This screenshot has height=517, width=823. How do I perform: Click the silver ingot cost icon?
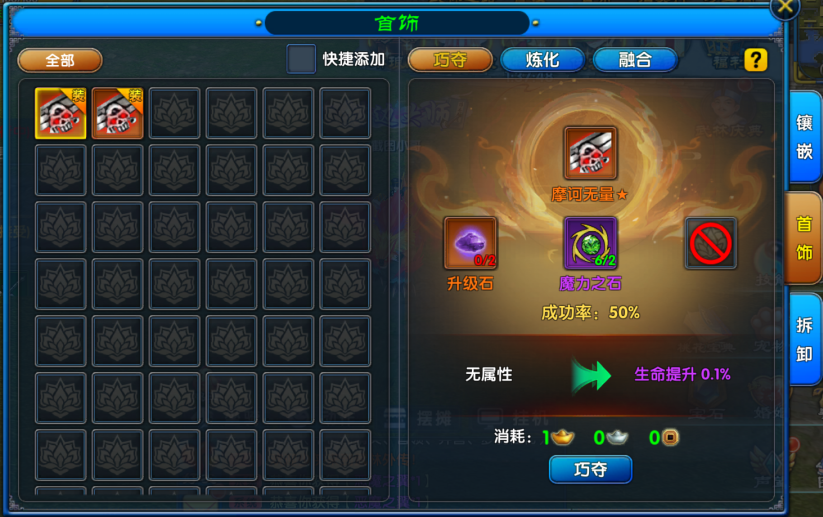[616, 437]
